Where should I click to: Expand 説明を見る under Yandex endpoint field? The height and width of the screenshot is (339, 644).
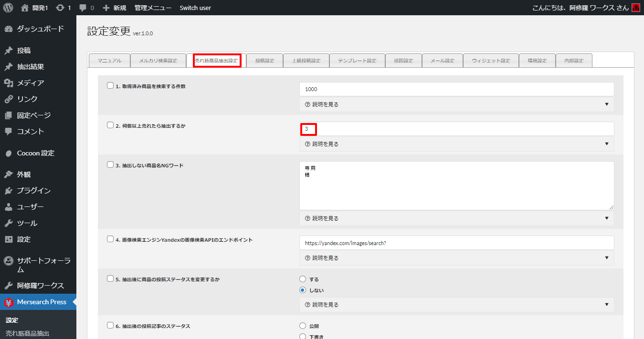456,258
